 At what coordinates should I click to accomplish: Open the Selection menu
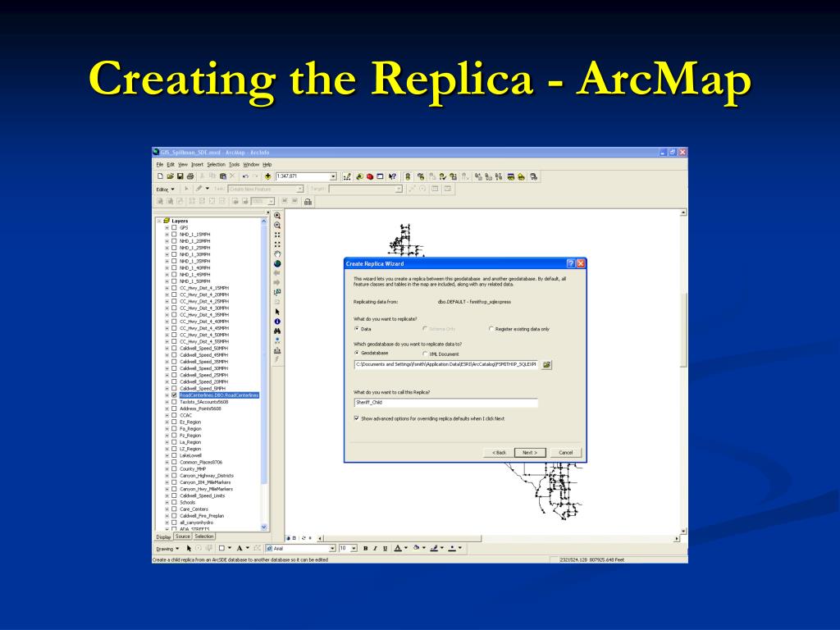click(x=216, y=164)
